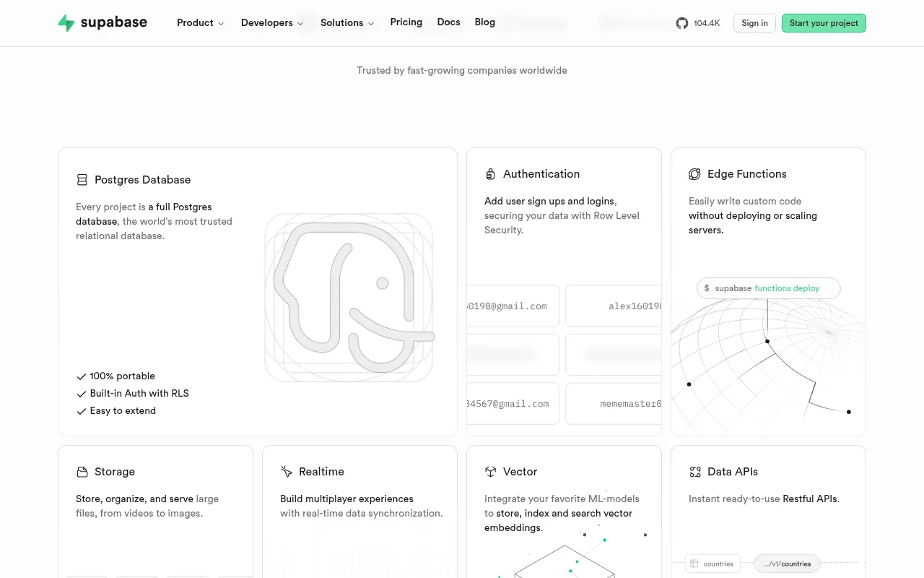Open the Vector card title
The width and height of the screenshot is (924, 578).
click(x=520, y=472)
